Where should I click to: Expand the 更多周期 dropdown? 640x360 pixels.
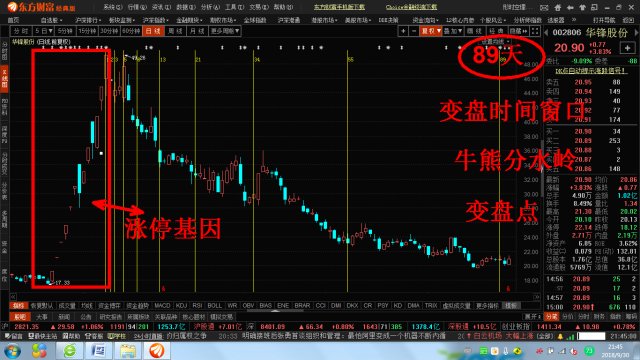[225, 31]
